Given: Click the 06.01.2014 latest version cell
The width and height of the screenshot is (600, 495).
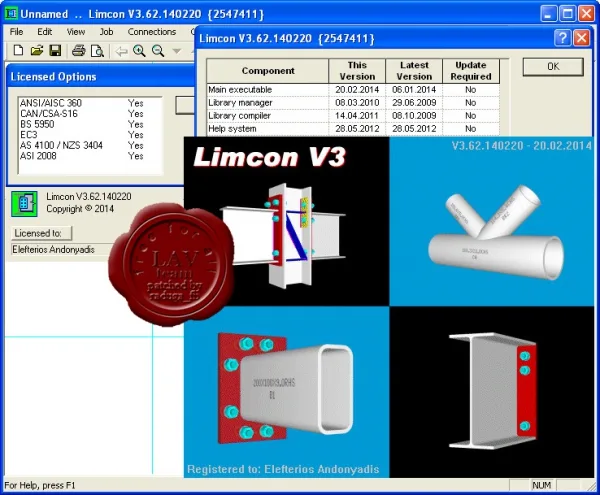Looking at the screenshot, I should coord(414,90).
